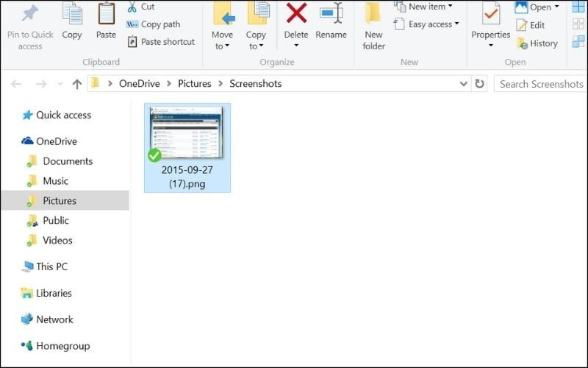Open the OneDrive Videos folder

(x=49, y=241)
